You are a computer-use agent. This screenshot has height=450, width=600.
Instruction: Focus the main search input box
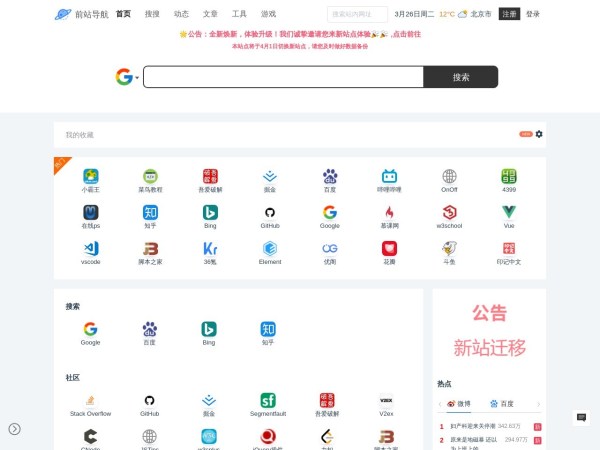point(284,77)
